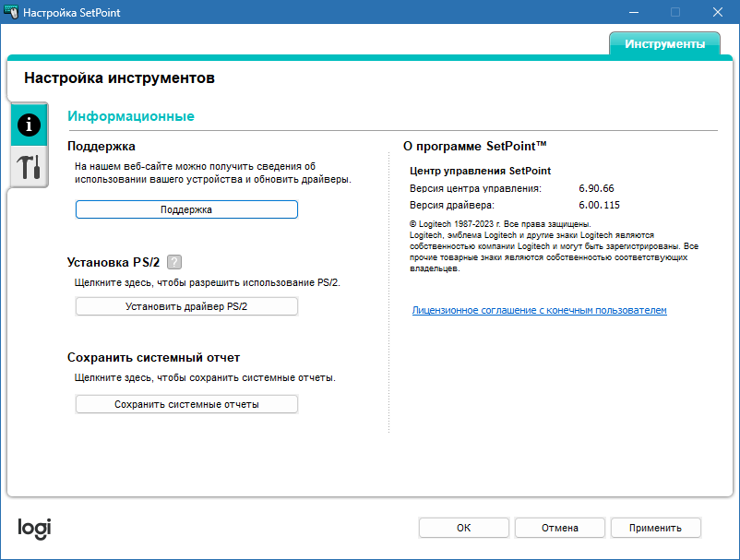Click the О программе SetPoint heading
Screen dimensions: 740x560
coord(475,147)
